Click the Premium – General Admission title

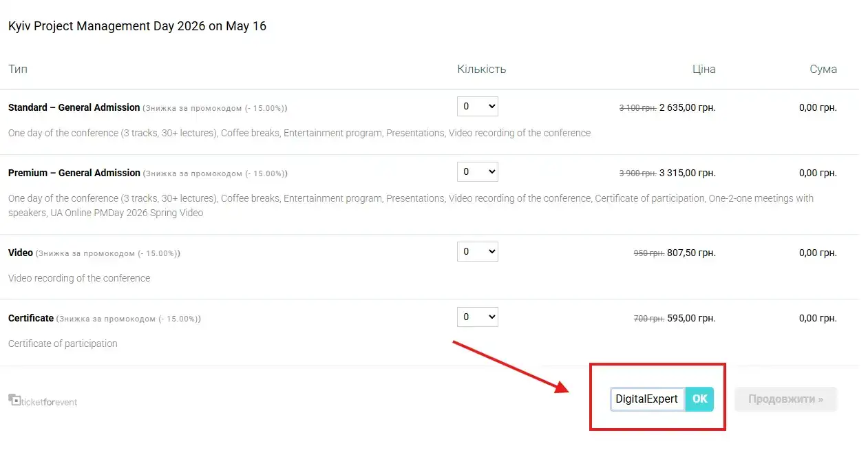[74, 173]
